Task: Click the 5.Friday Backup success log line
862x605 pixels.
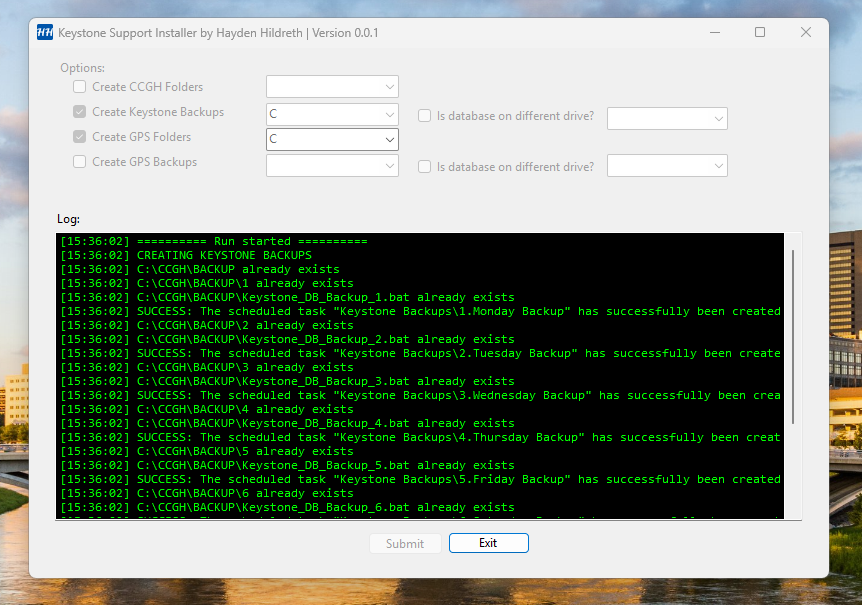Action: point(421,479)
